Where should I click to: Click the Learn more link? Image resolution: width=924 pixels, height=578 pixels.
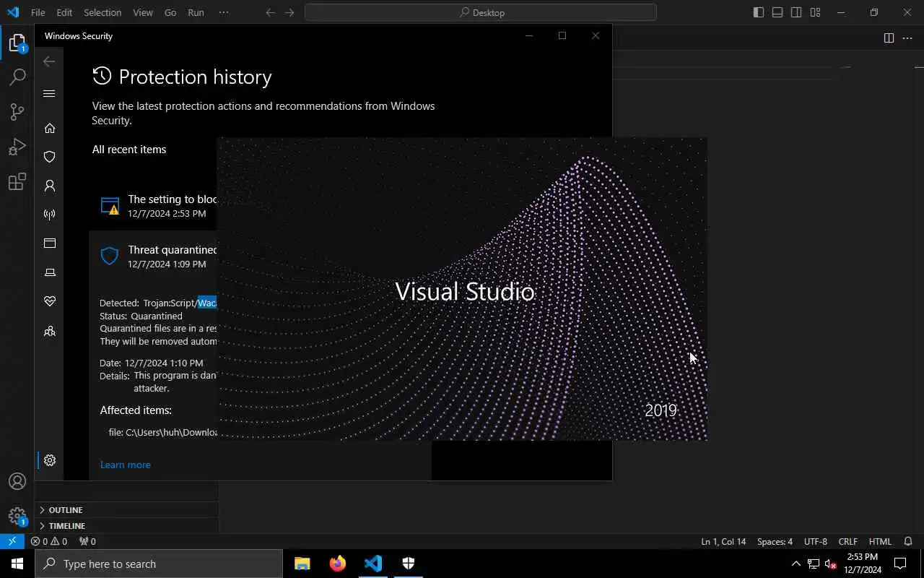point(126,465)
